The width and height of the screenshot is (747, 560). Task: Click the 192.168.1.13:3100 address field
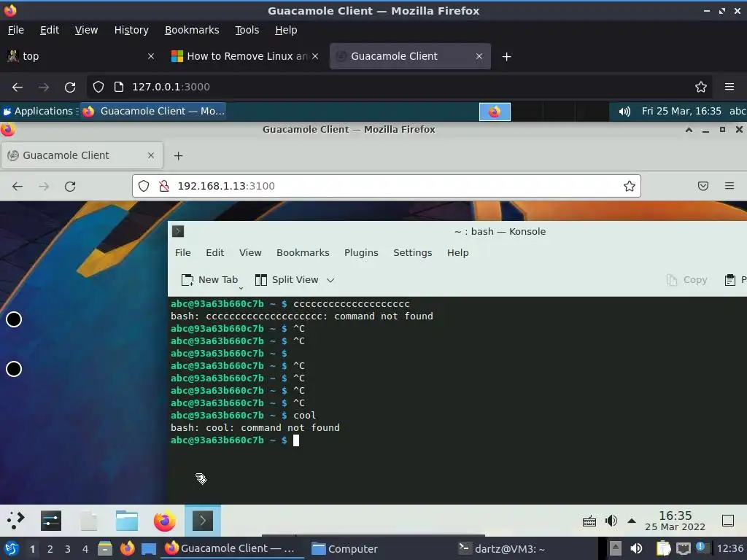pyautogui.click(x=387, y=186)
